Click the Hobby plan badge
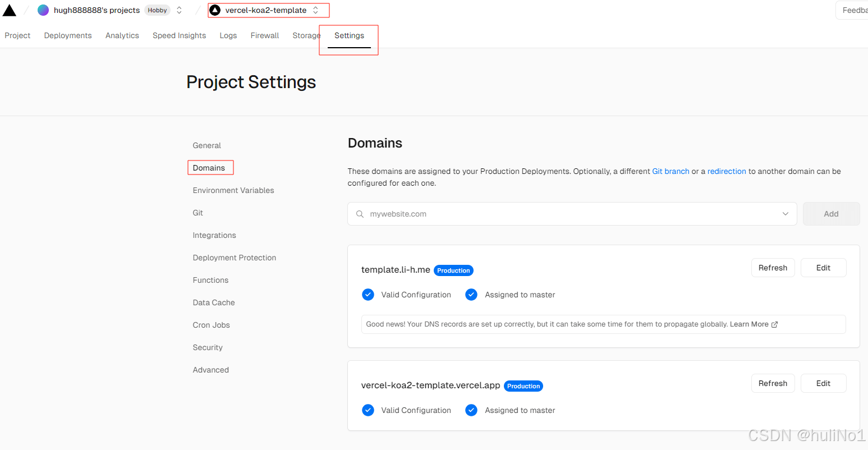This screenshot has width=868, height=450. (157, 10)
